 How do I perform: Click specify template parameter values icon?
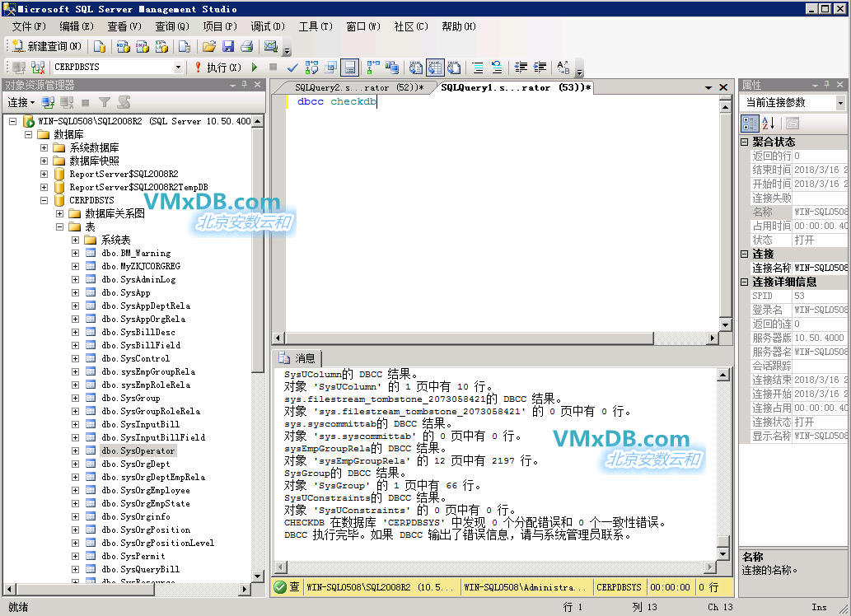point(563,68)
